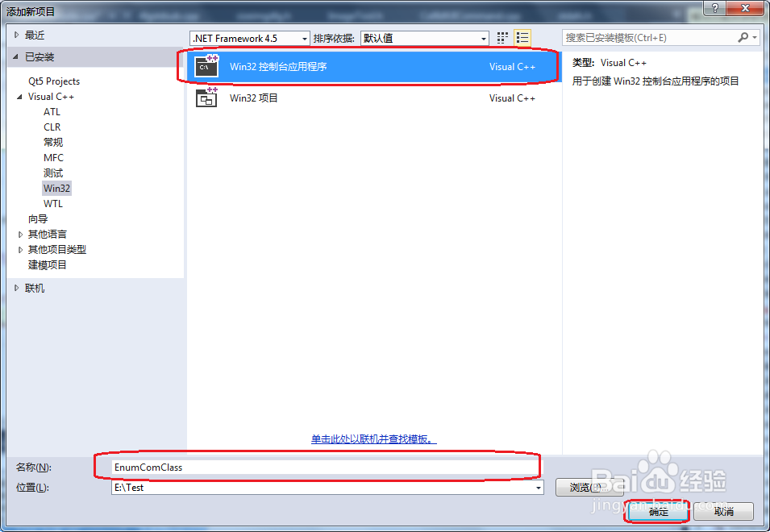Screen dimensions: 770x532
Task: Select the Win32 category
Action: [56, 188]
